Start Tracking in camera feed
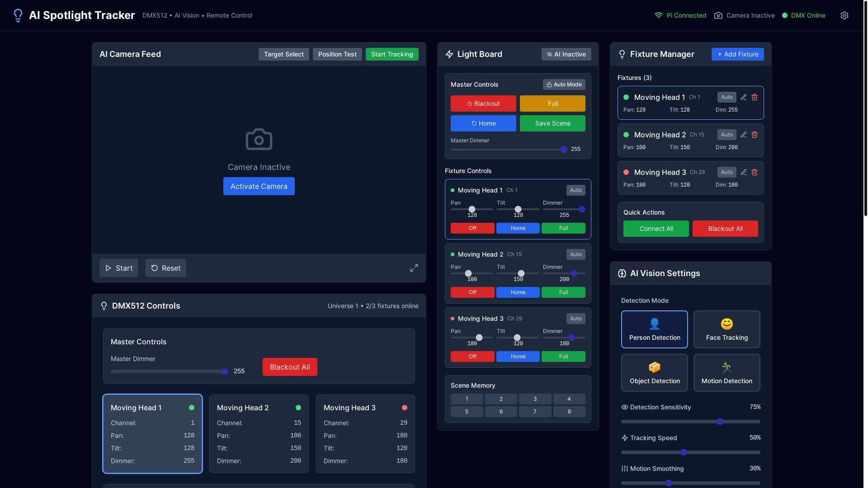This screenshot has width=868, height=488. click(392, 54)
